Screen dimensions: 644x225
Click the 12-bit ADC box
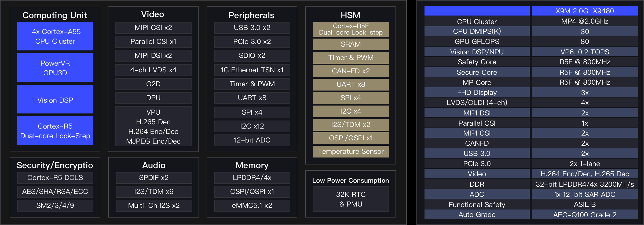(x=252, y=140)
